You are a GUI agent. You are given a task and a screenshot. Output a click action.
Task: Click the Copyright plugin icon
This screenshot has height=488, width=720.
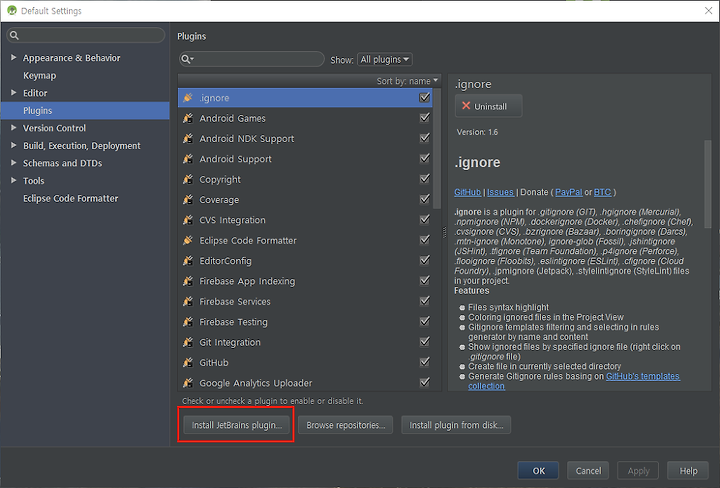[x=188, y=179]
